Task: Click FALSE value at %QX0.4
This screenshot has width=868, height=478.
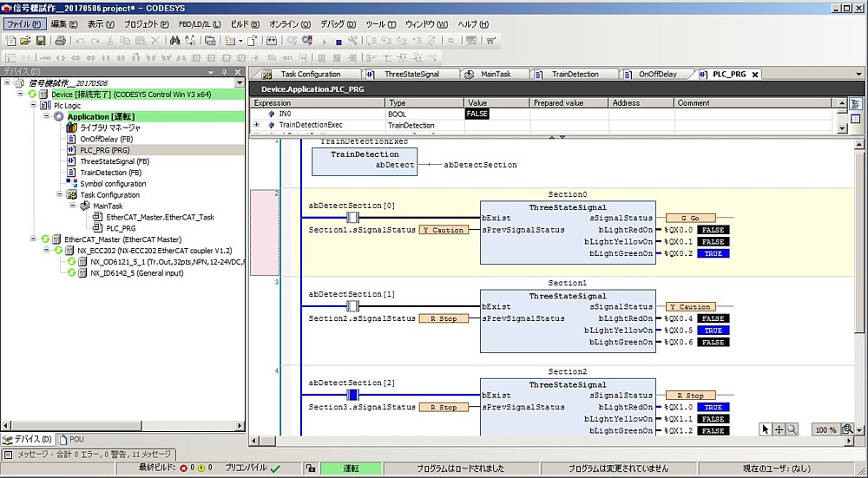Action: [x=713, y=318]
